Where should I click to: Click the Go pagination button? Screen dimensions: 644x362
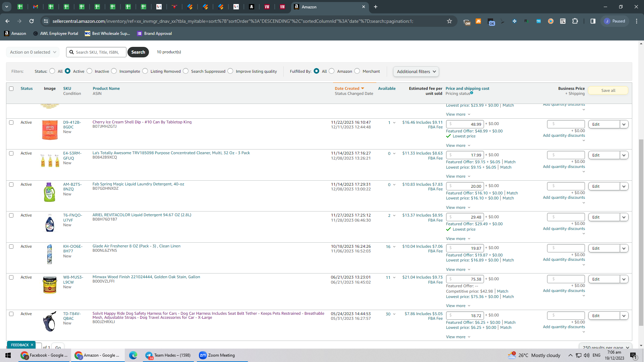(x=58, y=346)
